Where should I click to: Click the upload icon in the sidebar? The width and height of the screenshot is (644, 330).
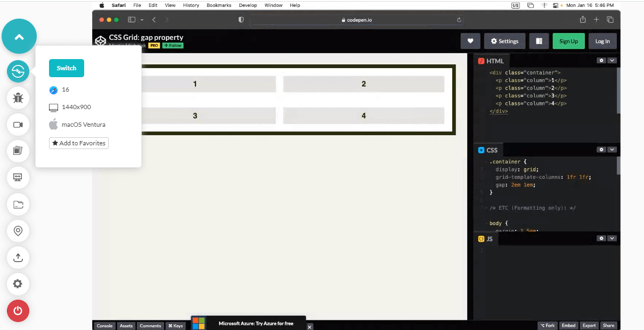18,258
